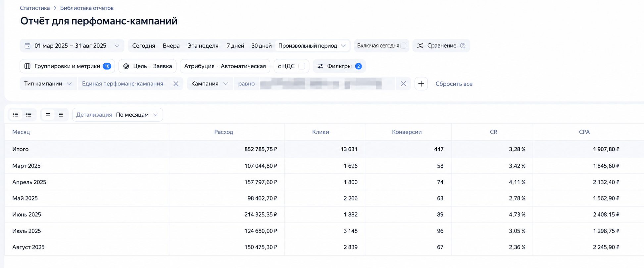
Task: Select the Вчера period
Action: pyautogui.click(x=171, y=46)
